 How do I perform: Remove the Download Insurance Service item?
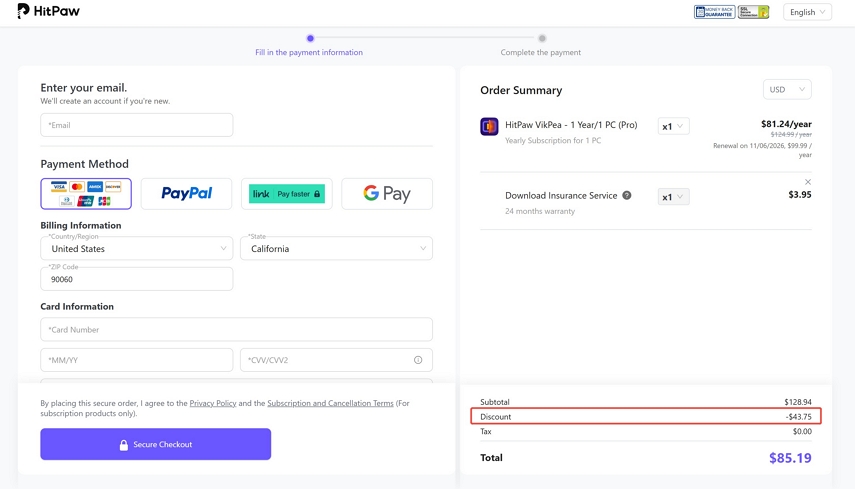click(x=808, y=182)
